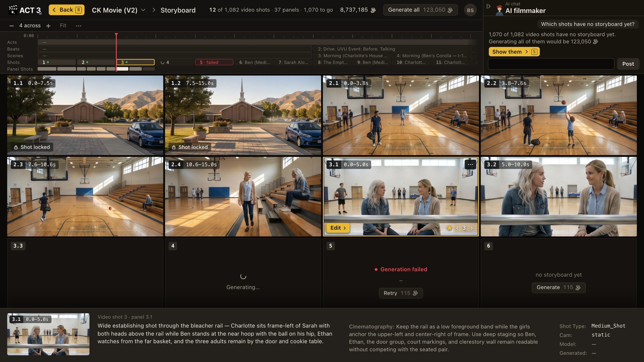Click the detail thumbnail for panel 3.1
Image resolution: width=644 pixels, height=362 pixels.
[x=48, y=334]
